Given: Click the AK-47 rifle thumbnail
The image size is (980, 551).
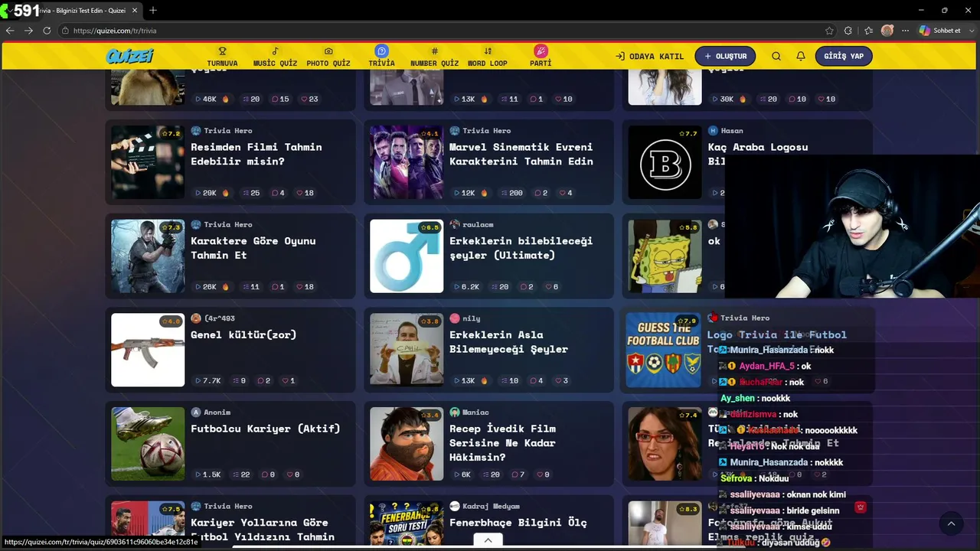Looking at the screenshot, I should (x=148, y=350).
